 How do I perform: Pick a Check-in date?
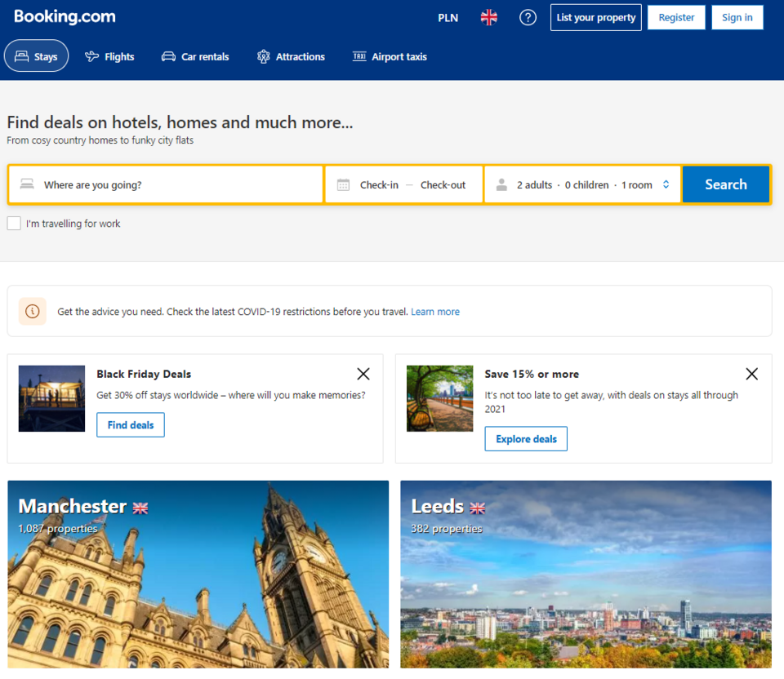pyautogui.click(x=379, y=185)
